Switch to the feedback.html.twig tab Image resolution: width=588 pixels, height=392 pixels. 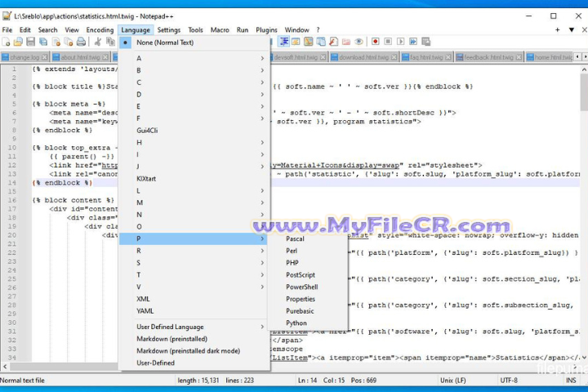point(488,57)
